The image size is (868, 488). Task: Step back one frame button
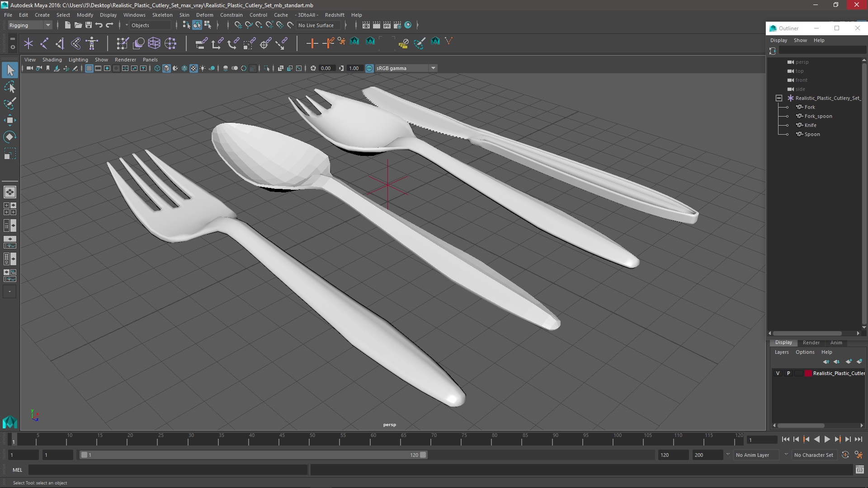click(796, 439)
